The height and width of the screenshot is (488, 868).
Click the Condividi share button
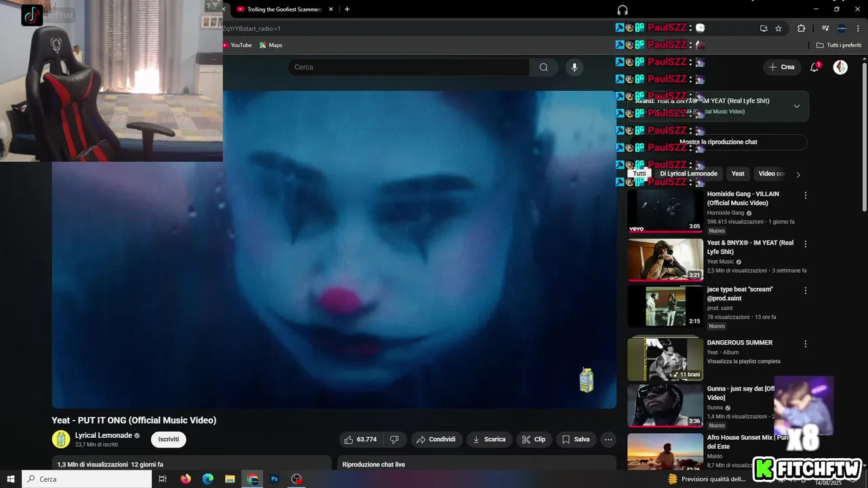coord(436,439)
